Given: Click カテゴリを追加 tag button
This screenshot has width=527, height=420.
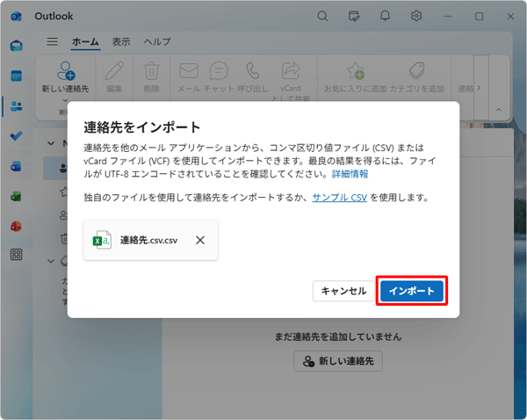Looking at the screenshot, I should (x=416, y=77).
